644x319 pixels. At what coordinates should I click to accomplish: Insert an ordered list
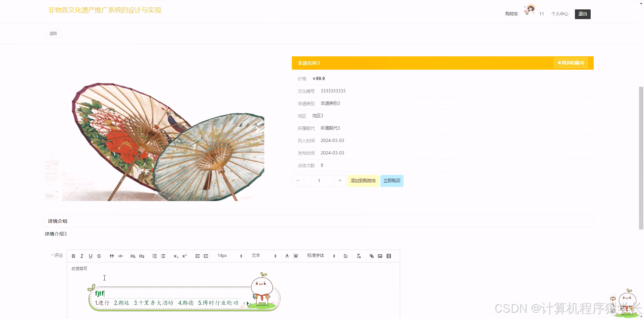coord(155,256)
